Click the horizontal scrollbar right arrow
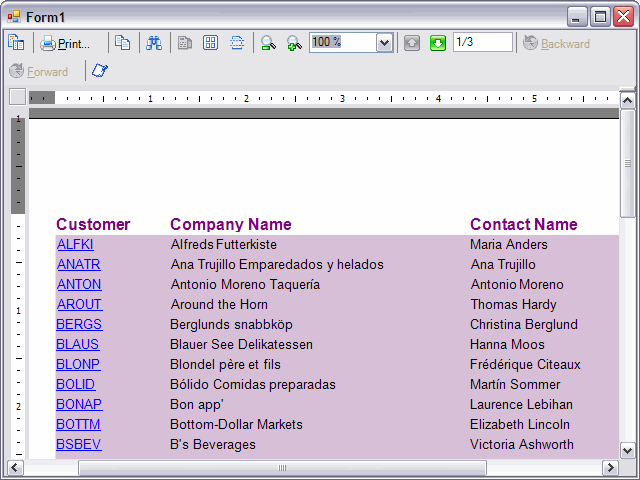 tap(610, 468)
